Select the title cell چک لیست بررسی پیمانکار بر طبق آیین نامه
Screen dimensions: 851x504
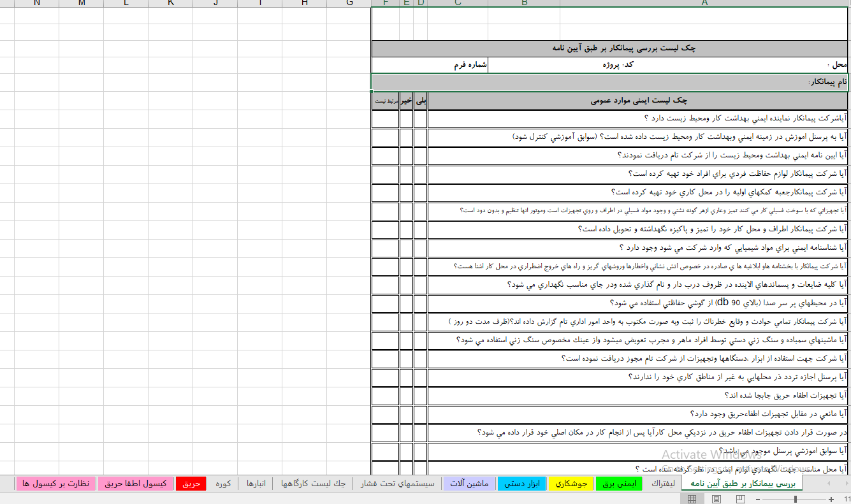pyautogui.click(x=610, y=49)
